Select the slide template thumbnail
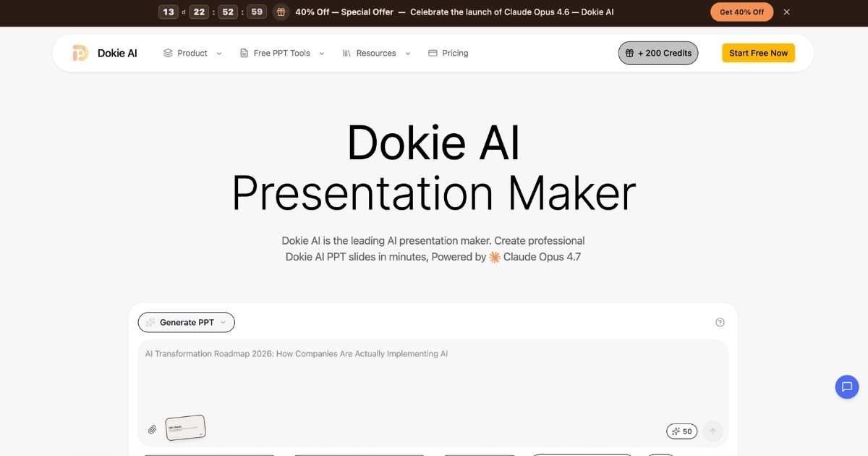Viewport: 868px width, 456px height. (x=185, y=428)
